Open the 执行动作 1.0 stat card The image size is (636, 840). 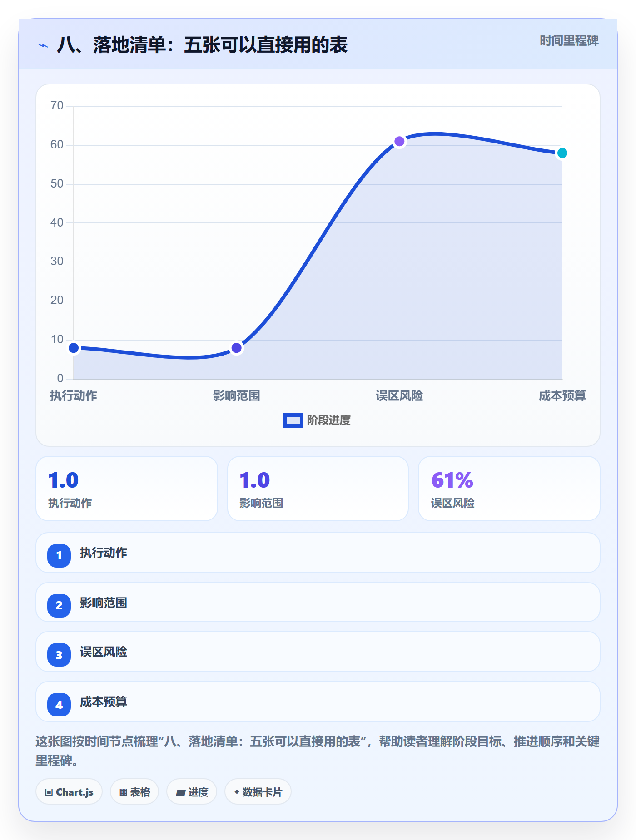coord(127,489)
